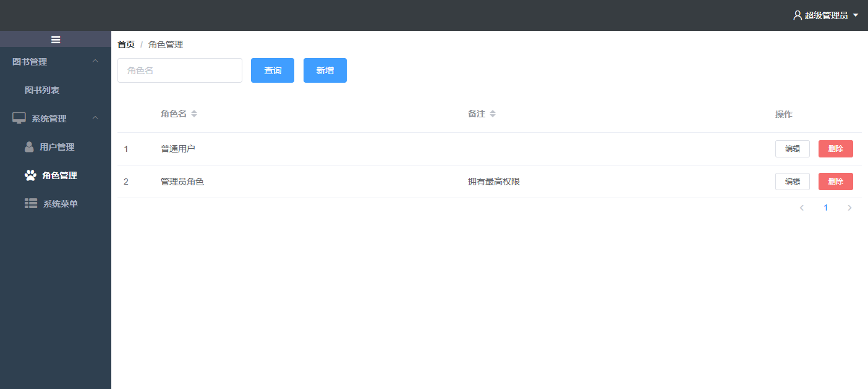
Task: Delete the 普通用户 role row
Action: tap(836, 149)
